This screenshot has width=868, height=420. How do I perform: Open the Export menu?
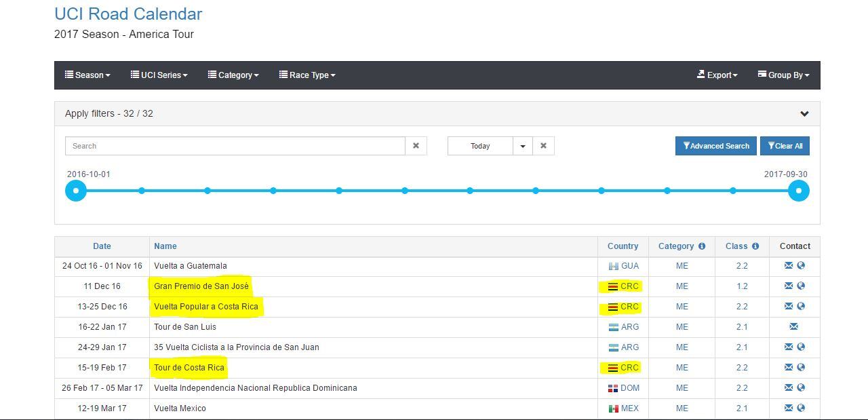click(x=717, y=75)
